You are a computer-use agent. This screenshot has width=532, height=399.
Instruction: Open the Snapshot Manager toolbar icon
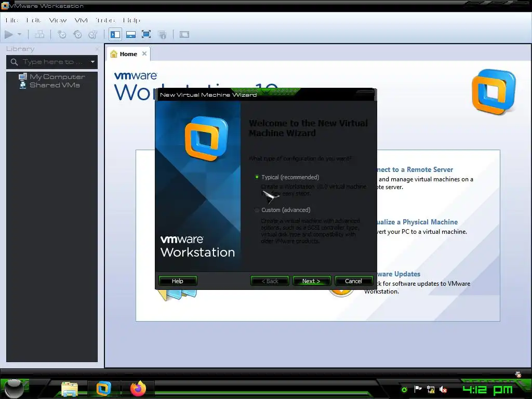pos(92,34)
